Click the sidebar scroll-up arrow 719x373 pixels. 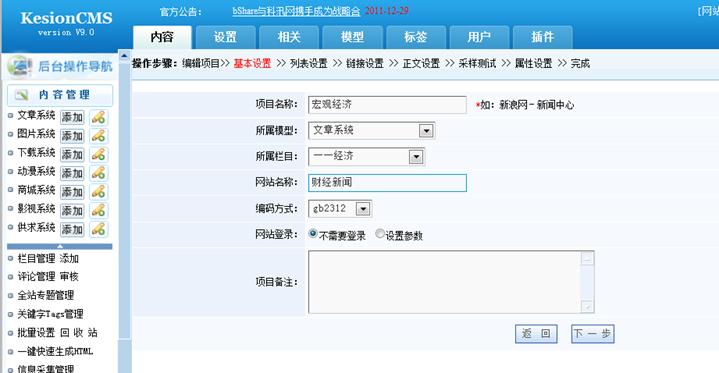124,56
